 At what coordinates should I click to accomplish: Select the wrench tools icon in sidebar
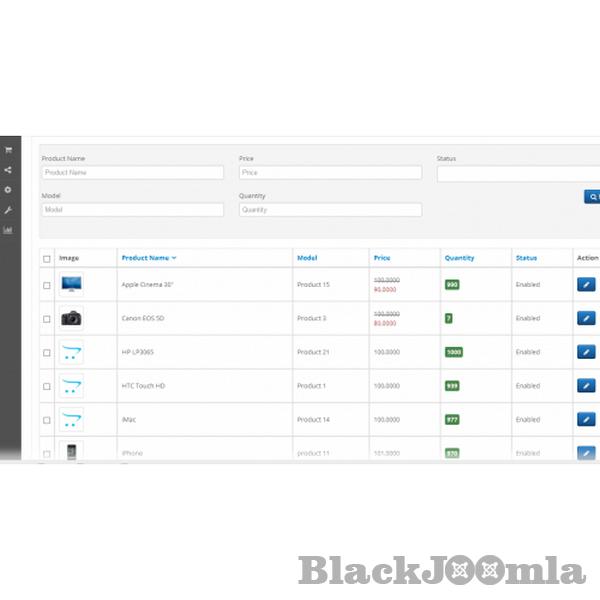(8, 210)
